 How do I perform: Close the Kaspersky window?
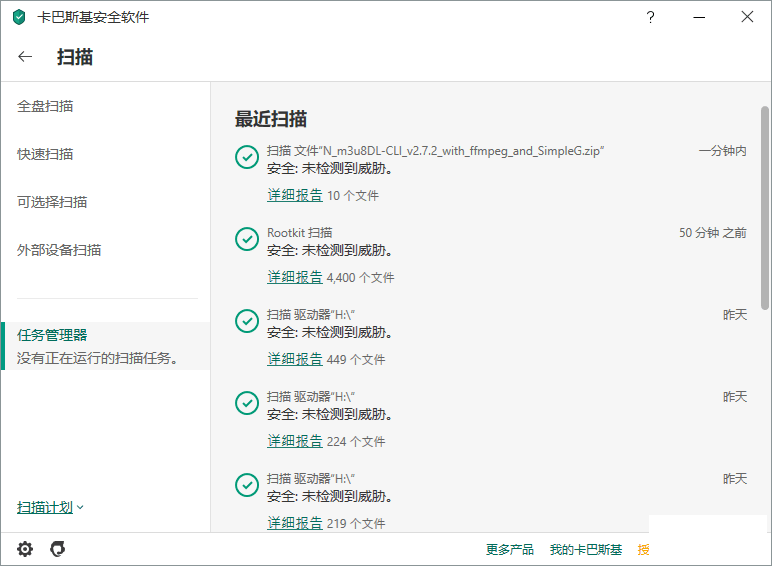[747, 17]
